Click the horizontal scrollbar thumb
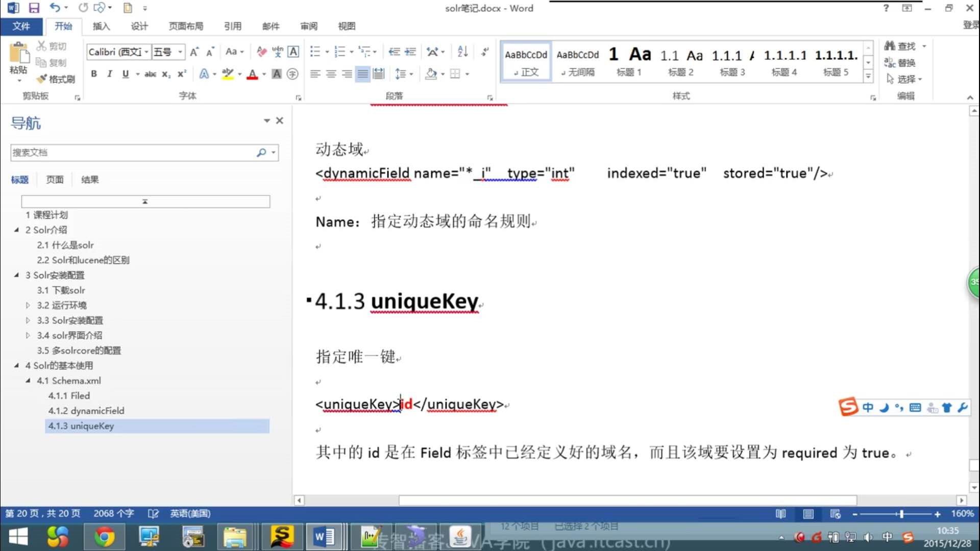This screenshot has height=551, width=980. tap(627, 500)
